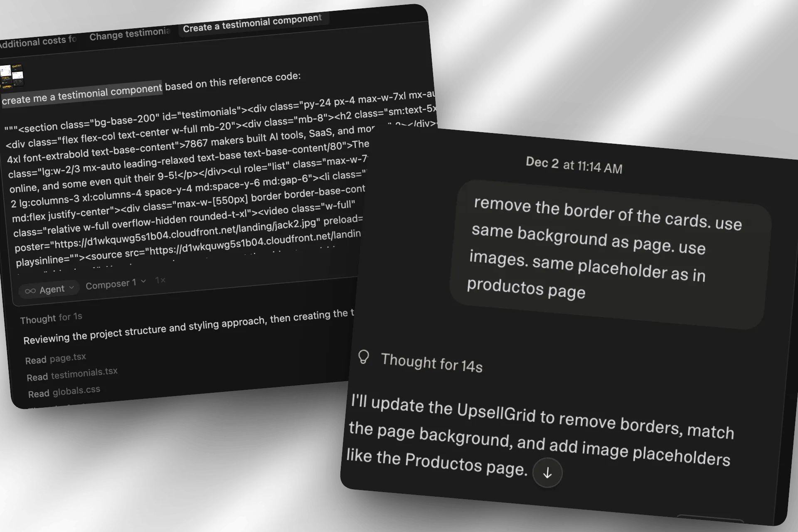This screenshot has height=532, width=798.
Task: Open the attached image thumbnails
Action: click(12, 77)
